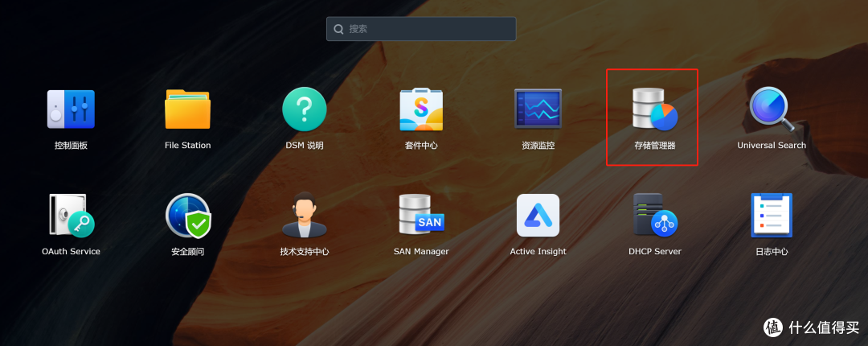Click the SAN Manager text label
The image size is (868, 346).
point(421,251)
